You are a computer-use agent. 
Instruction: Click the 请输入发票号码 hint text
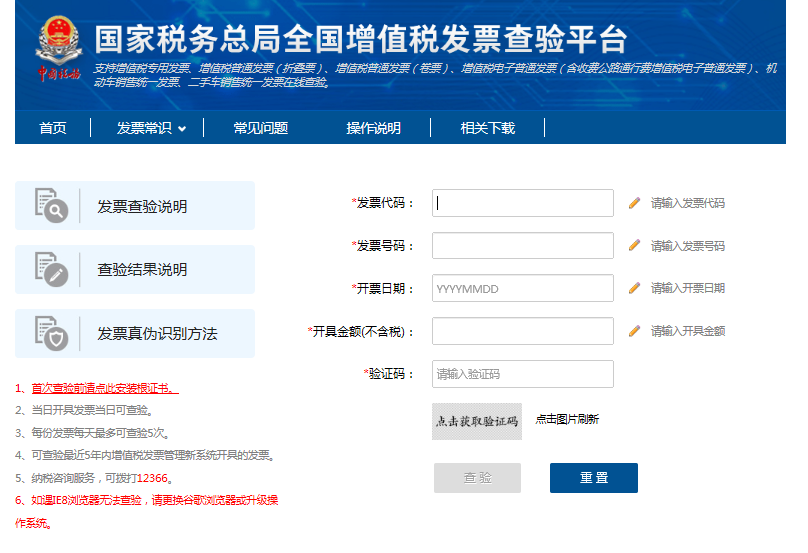pos(687,246)
